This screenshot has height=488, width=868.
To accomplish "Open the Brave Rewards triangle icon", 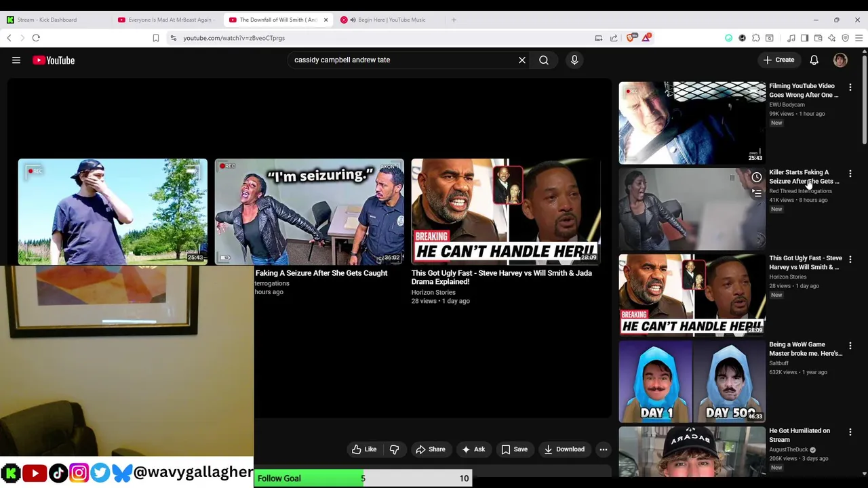I will point(646,38).
